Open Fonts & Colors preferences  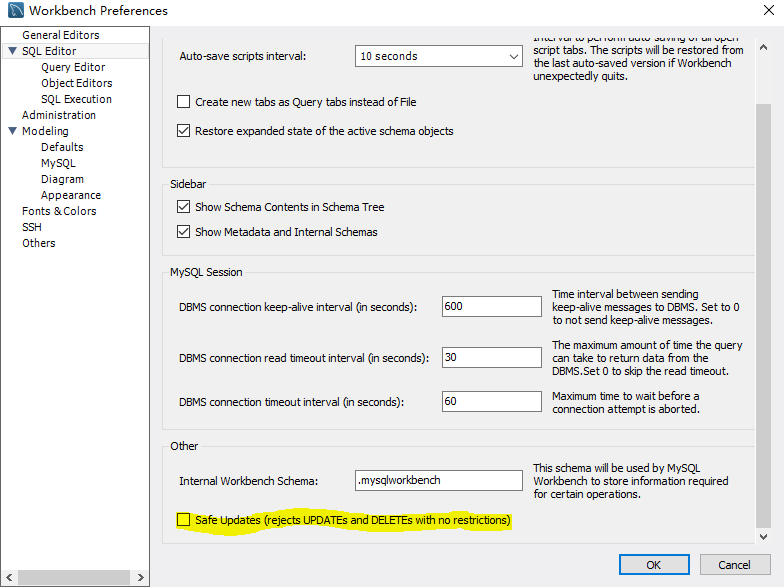(59, 211)
